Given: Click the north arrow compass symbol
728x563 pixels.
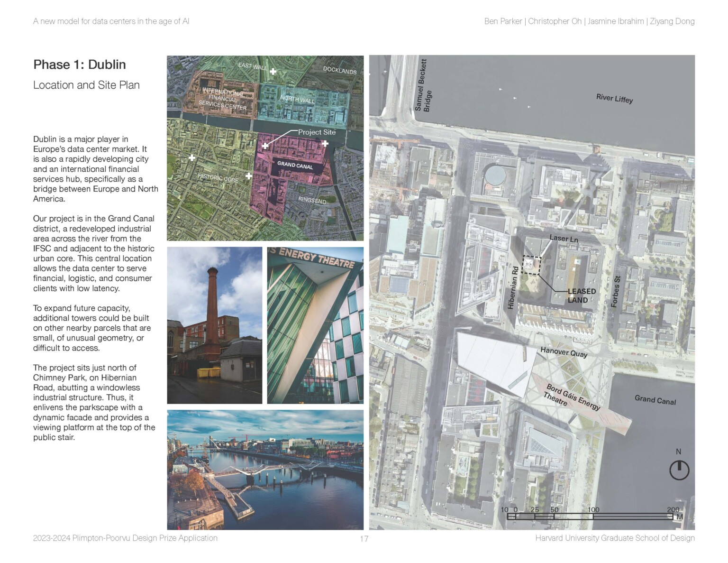Looking at the screenshot, I should (x=679, y=470).
